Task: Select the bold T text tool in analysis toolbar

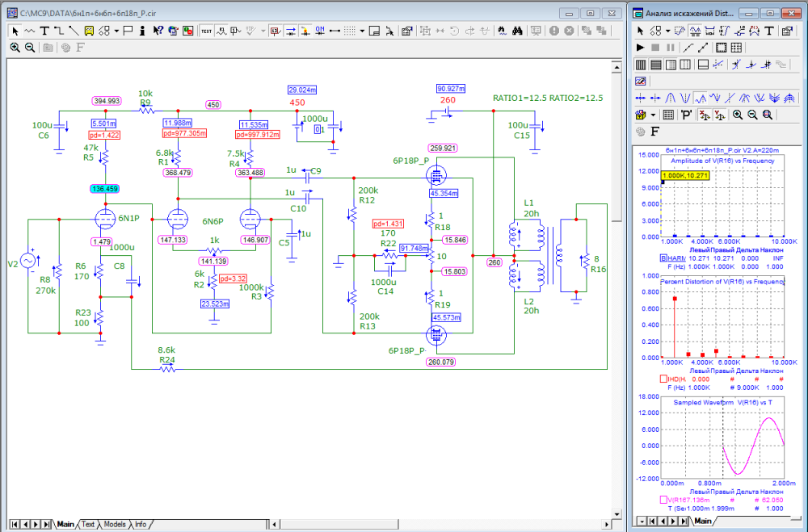Action: tap(770, 31)
